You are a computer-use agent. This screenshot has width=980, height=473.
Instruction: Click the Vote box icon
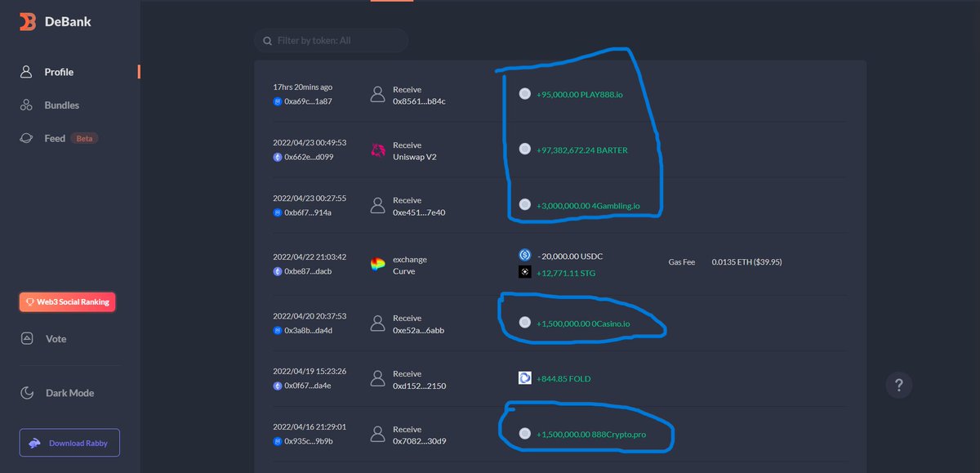click(x=27, y=338)
